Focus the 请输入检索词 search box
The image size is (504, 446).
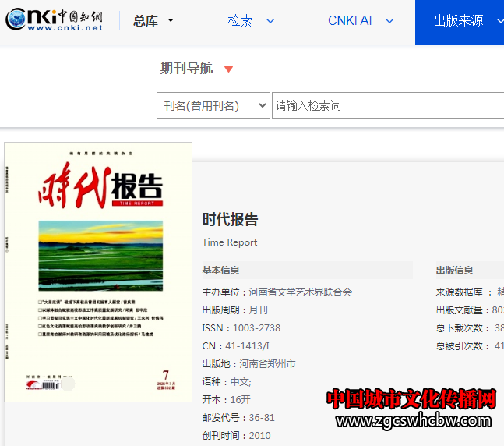(x=386, y=106)
